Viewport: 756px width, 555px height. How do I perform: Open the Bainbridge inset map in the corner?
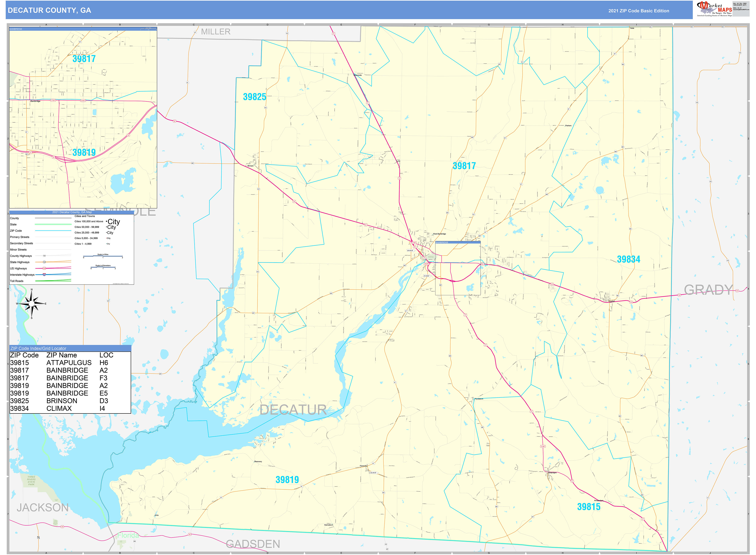[83, 118]
